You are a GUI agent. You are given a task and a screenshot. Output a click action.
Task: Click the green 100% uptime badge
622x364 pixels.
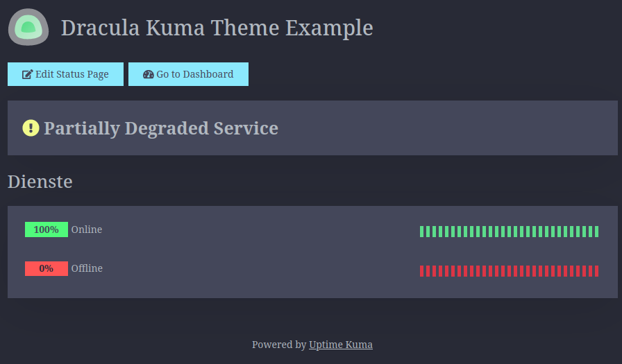(x=47, y=229)
